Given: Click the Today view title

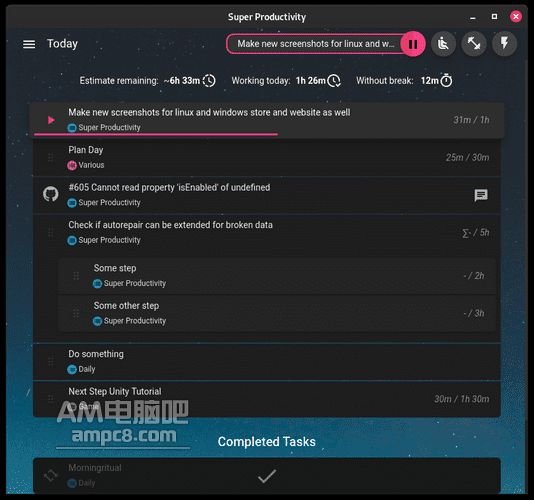Looking at the screenshot, I should 62,44.
